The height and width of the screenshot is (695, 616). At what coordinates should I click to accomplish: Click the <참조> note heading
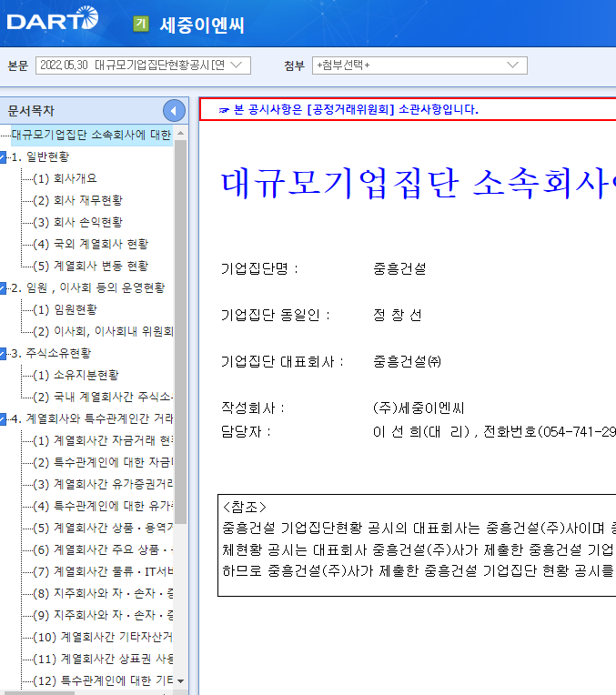[x=245, y=507]
